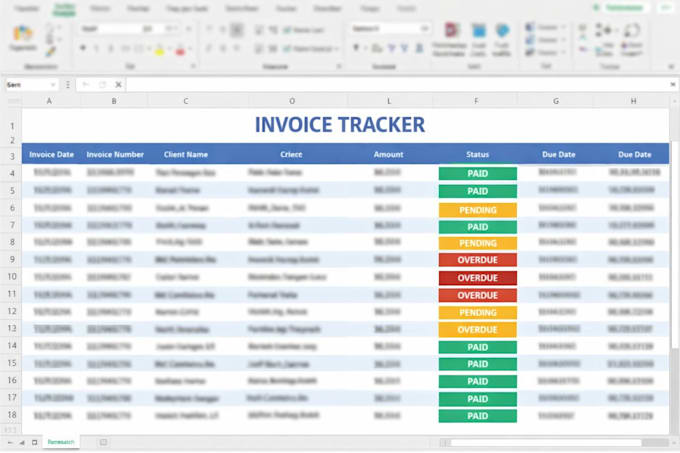This screenshot has height=453, width=680.
Task: Open the alignment settings dialog launcher
Action: coord(339,66)
